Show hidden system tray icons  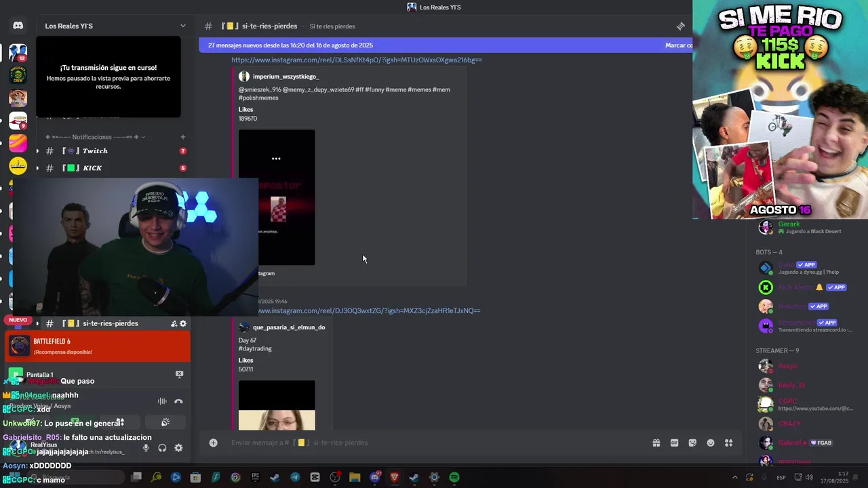point(734,477)
